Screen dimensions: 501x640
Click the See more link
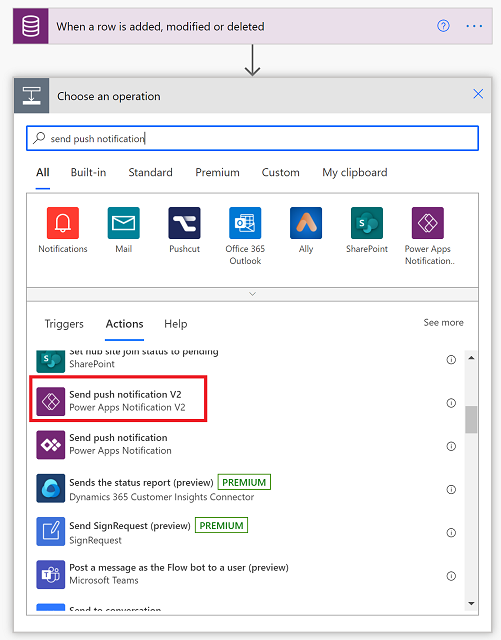coord(443,322)
